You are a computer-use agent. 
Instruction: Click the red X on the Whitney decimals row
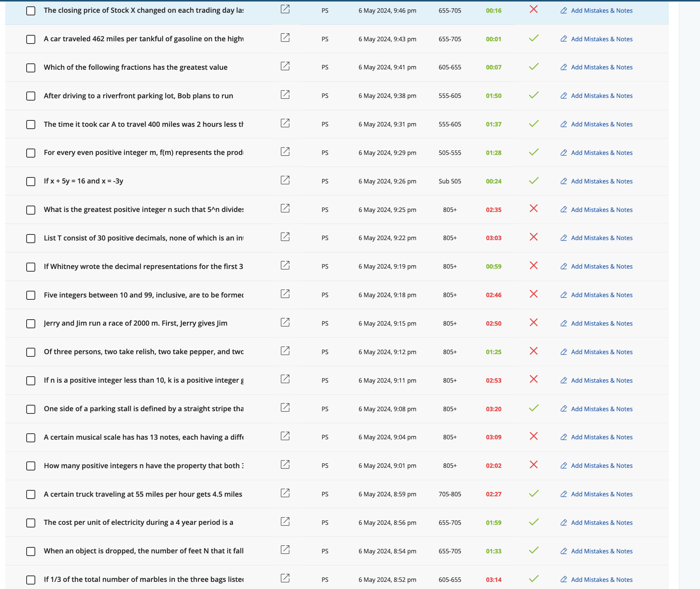[x=533, y=265]
